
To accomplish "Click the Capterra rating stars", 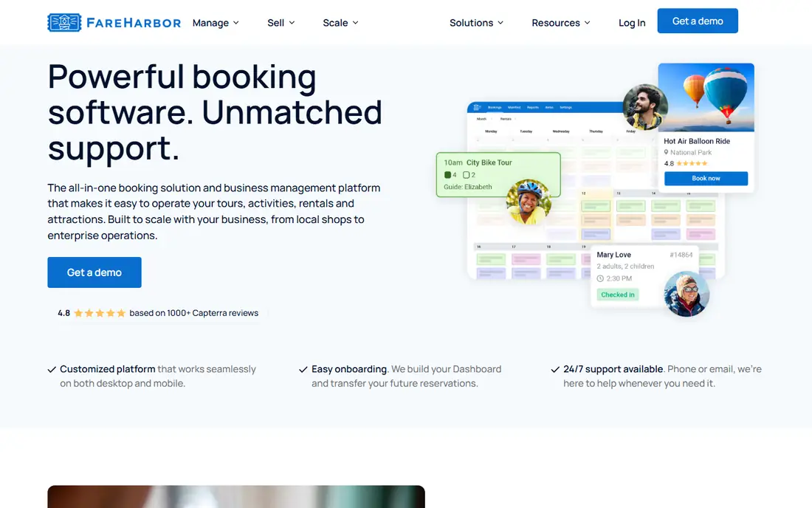I will point(100,313).
